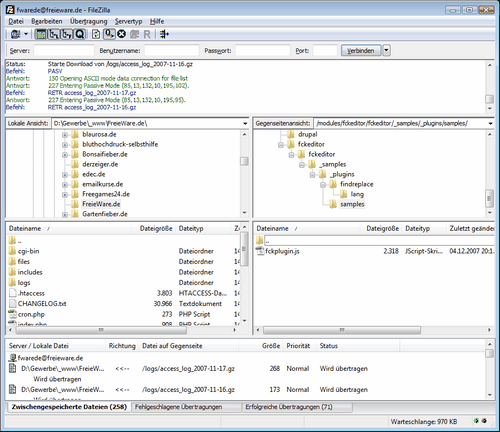Expand the blaurosa.de local folder
The width and height of the screenshot is (500, 432).
point(65,135)
